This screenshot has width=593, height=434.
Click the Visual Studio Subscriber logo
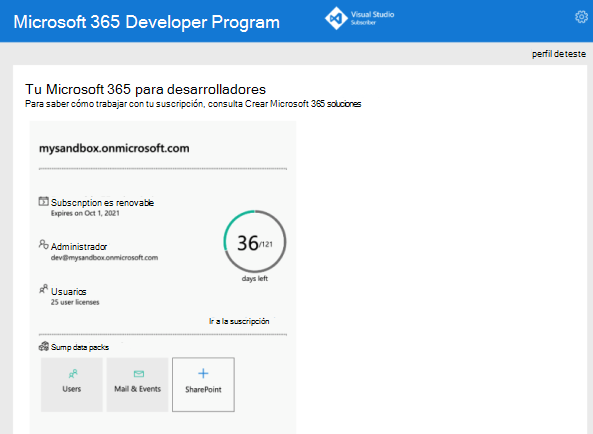359,18
